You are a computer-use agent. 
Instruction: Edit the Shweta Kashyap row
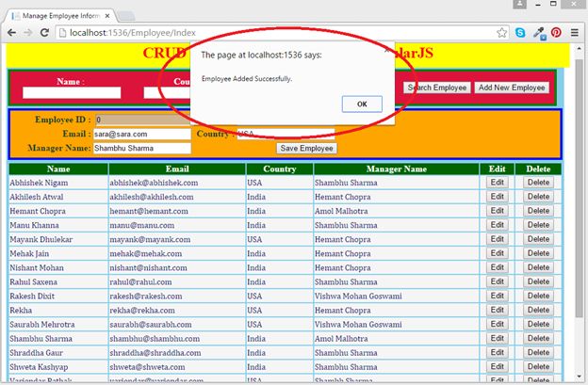coord(498,367)
